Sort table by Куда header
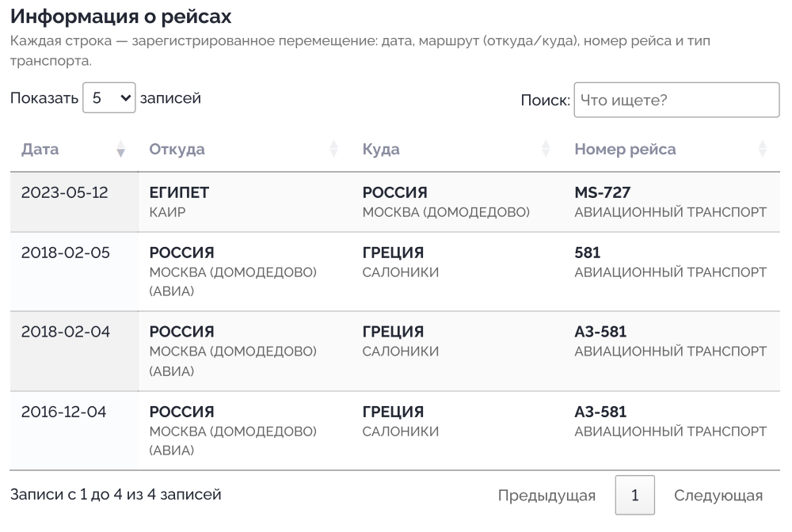 coord(381,150)
